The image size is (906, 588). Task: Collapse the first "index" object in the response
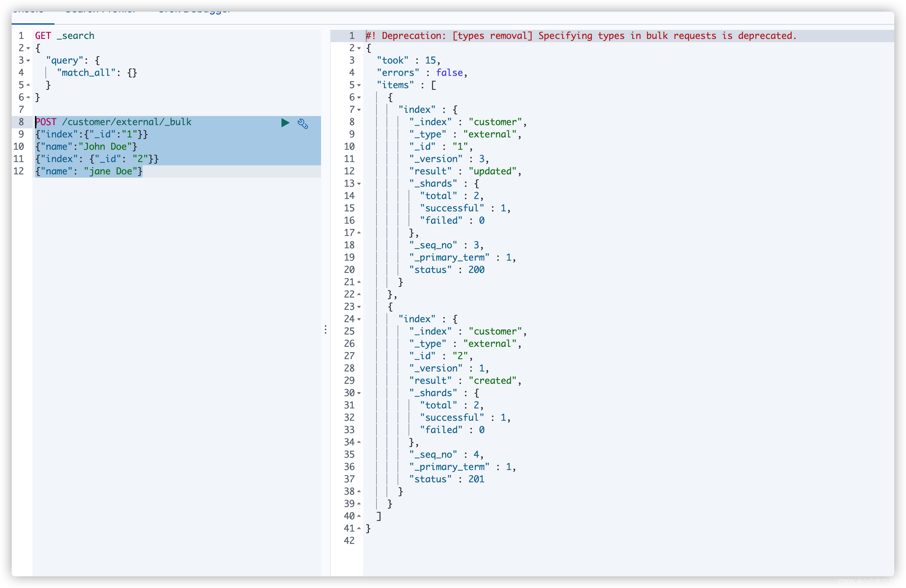coord(359,110)
